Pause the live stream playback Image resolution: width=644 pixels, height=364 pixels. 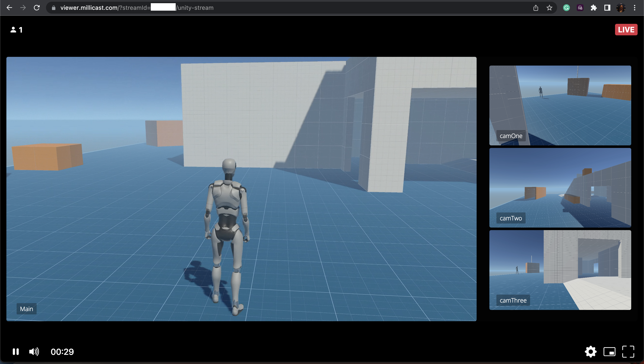16,352
